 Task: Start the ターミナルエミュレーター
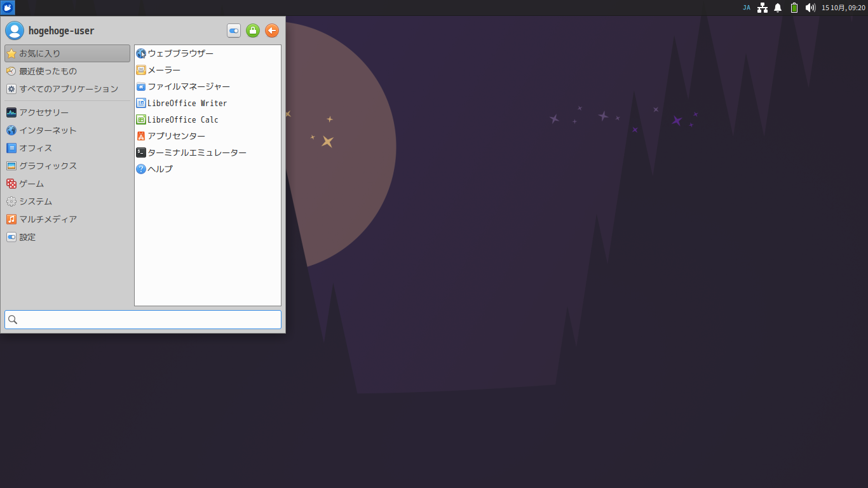tap(197, 152)
